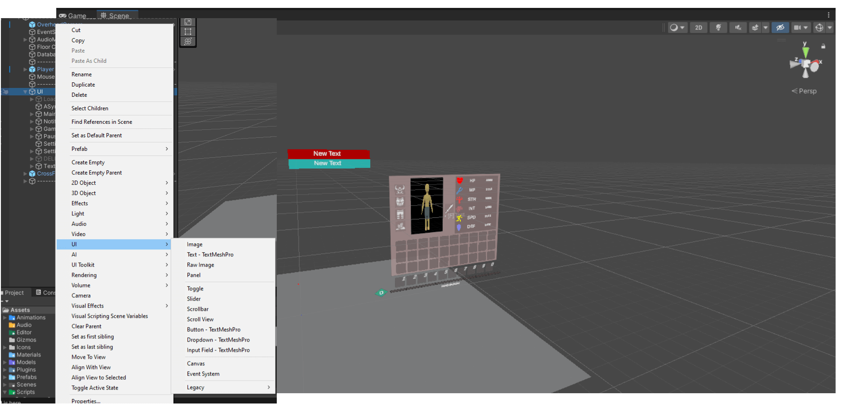Collapse the UI object in hierarchy

(x=25, y=92)
